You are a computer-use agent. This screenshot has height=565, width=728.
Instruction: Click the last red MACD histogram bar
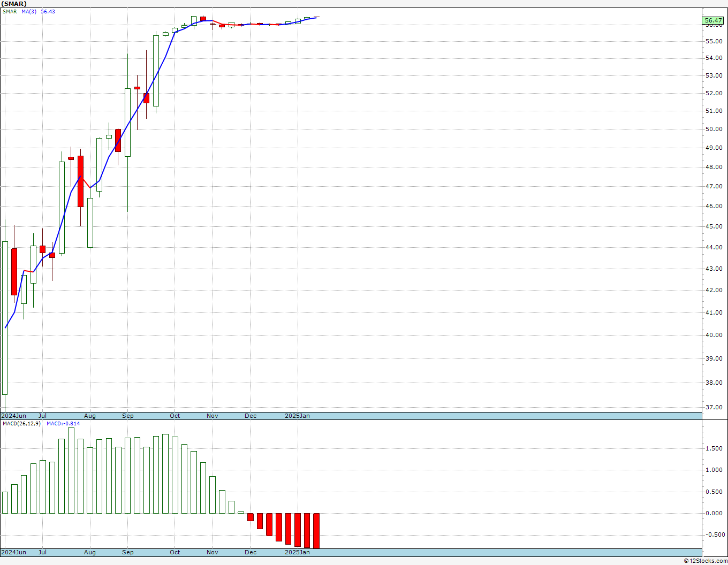316,531
